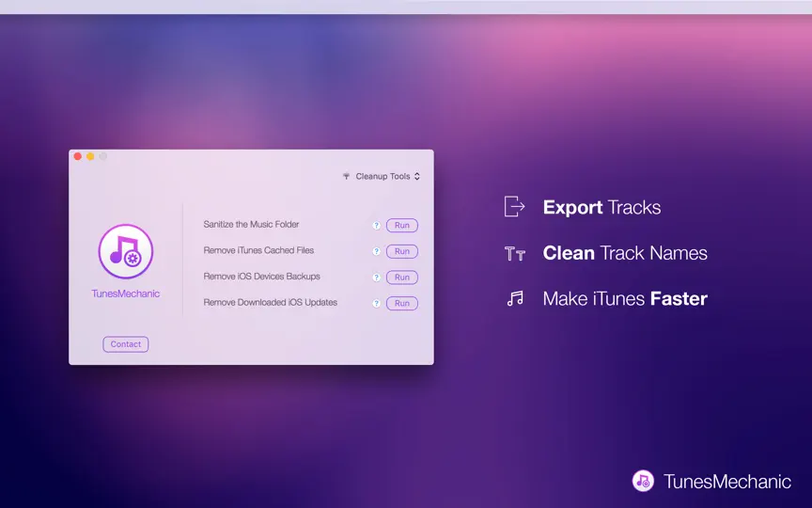Screen dimensions: 812x508
Task: Click the broom icon beside Cleanup Tools
Action: click(x=347, y=176)
